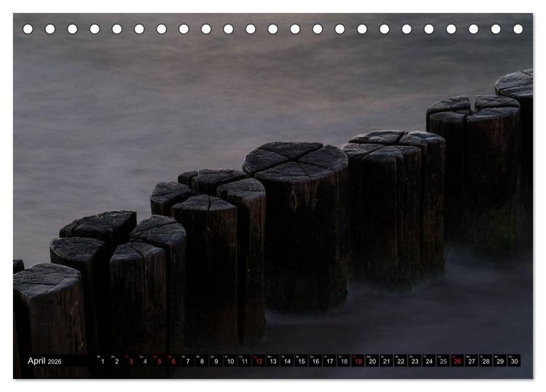Click the red date 26
546x392 pixels.
click(458, 360)
